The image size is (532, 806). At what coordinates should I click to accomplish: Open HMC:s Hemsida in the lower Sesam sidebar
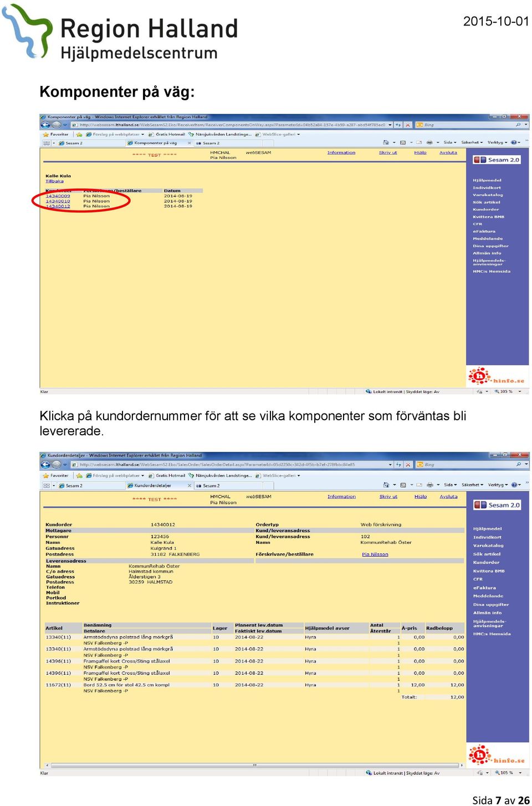[492, 634]
